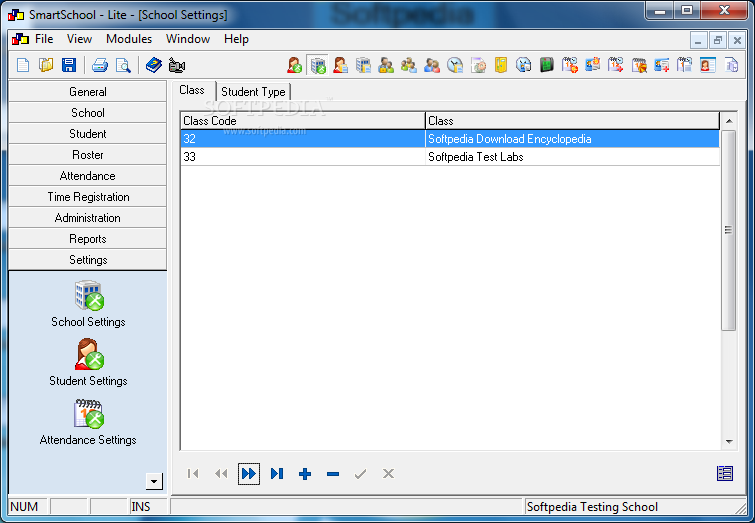Viewport: 755px width, 523px height.
Task: Click the card-with-red-plus toolbar icon
Action: tap(662, 65)
